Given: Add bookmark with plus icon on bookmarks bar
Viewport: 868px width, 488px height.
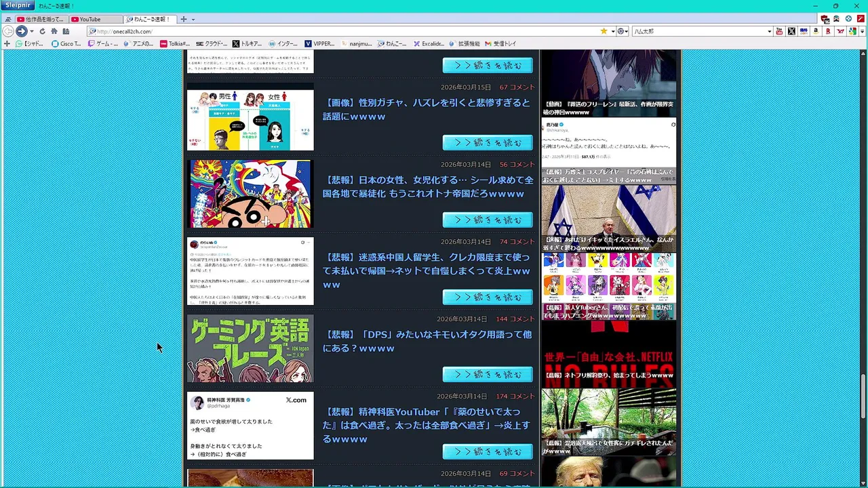Looking at the screenshot, I should click(x=7, y=43).
